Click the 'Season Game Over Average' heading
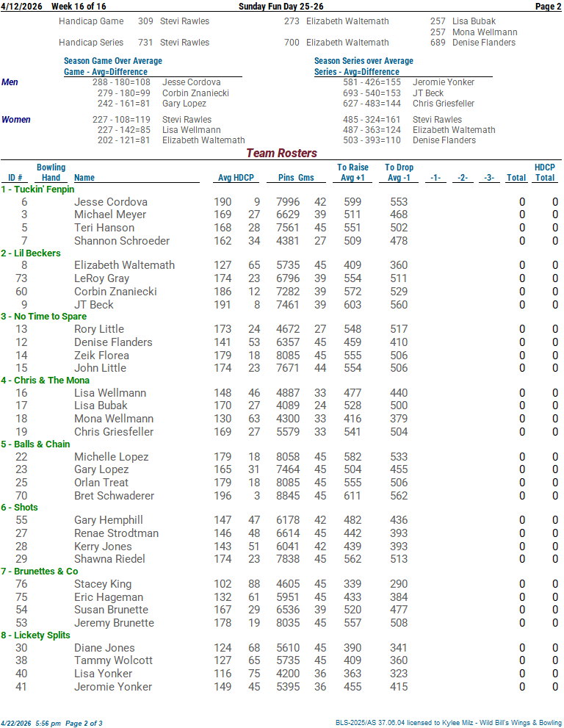The height and width of the screenshot is (728, 564). [113, 61]
